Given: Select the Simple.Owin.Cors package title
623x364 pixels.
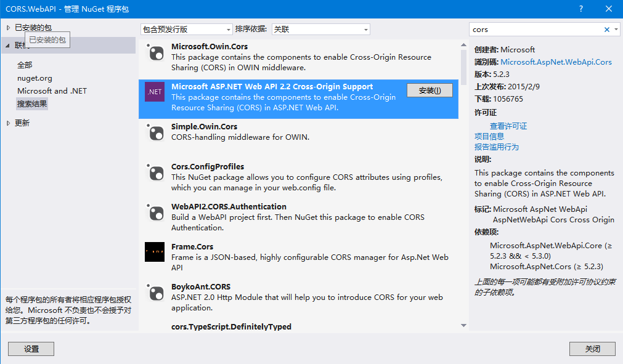Looking at the screenshot, I should [204, 127].
